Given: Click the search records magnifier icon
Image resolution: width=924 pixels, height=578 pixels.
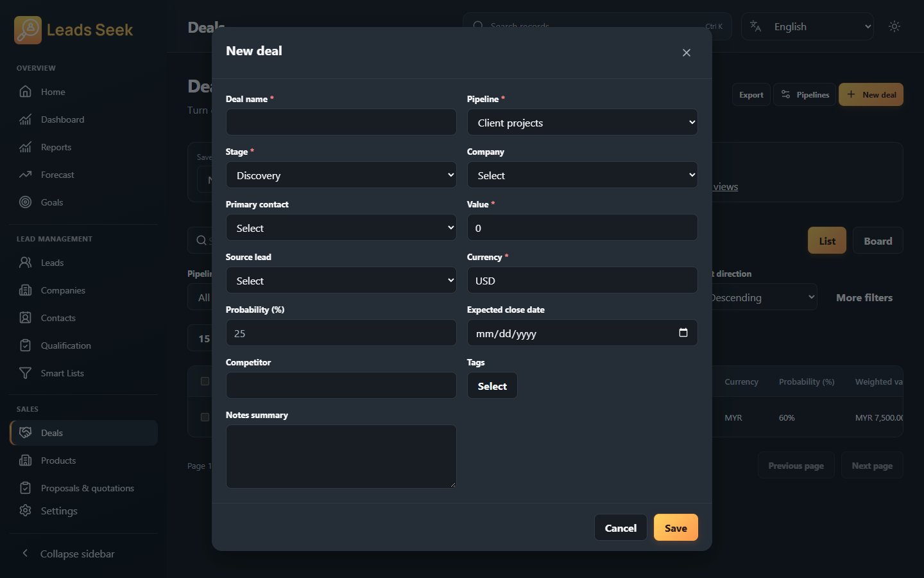Looking at the screenshot, I should click(478, 26).
